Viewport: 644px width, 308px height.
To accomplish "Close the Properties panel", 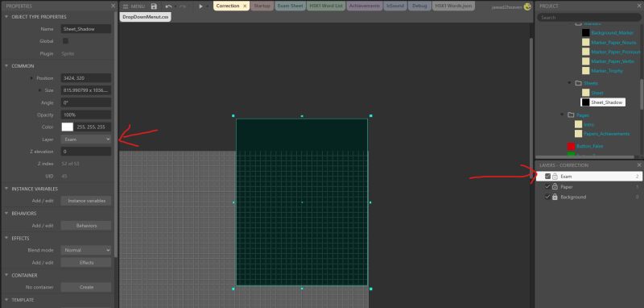I will point(113,6).
